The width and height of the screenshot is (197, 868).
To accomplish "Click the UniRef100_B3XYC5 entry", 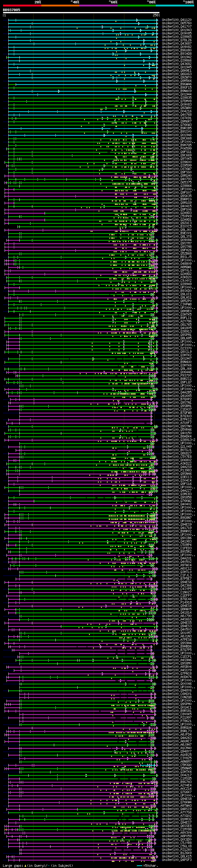I will (x=177, y=226).
